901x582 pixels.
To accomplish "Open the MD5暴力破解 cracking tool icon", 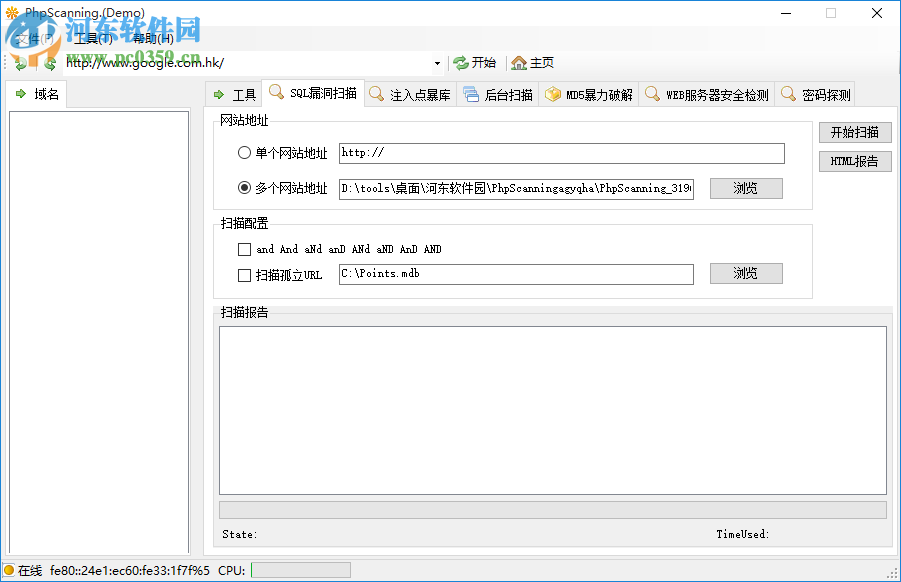I will (x=554, y=93).
